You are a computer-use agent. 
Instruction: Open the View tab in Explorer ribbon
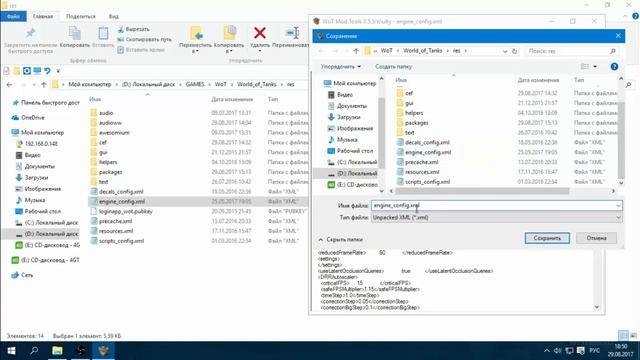113,16
